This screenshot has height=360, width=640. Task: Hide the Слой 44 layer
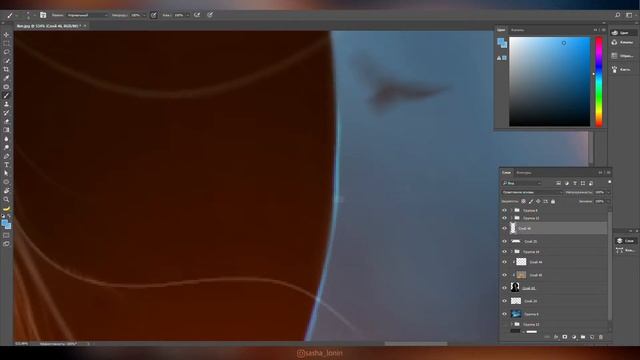point(504,262)
